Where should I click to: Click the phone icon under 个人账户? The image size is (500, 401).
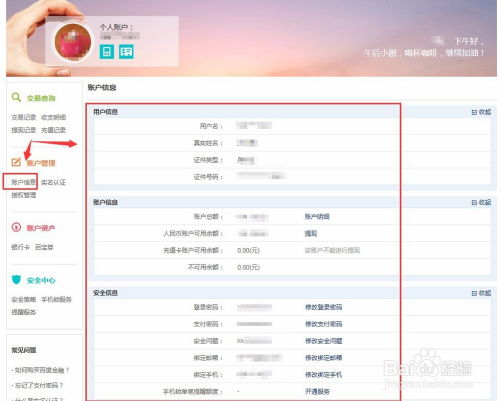pyautogui.click(x=107, y=52)
